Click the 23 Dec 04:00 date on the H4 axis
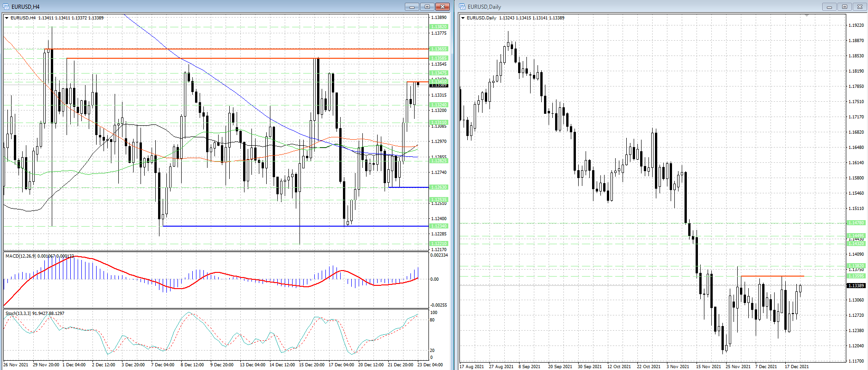The height and width of the screenshot is (370, 868). click(x=430, y=365)
